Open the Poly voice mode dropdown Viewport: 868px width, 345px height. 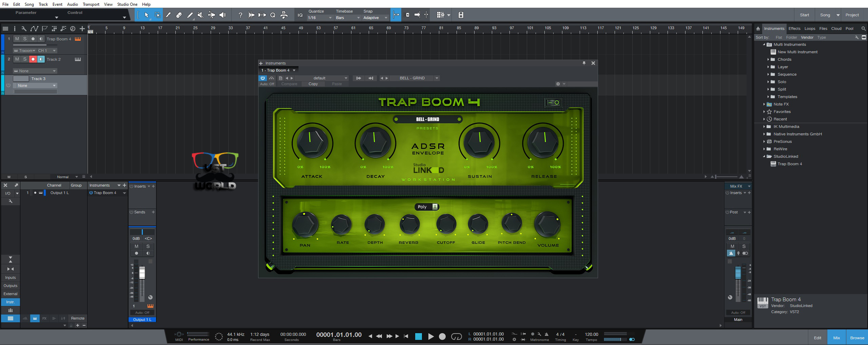tap(427, 207)
